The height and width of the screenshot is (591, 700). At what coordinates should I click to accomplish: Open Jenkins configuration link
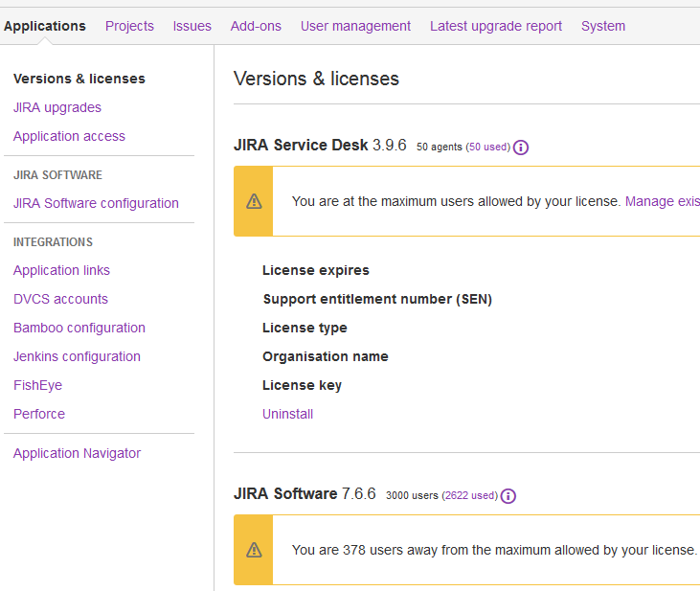pyautogui.click(x=77, y=356)
